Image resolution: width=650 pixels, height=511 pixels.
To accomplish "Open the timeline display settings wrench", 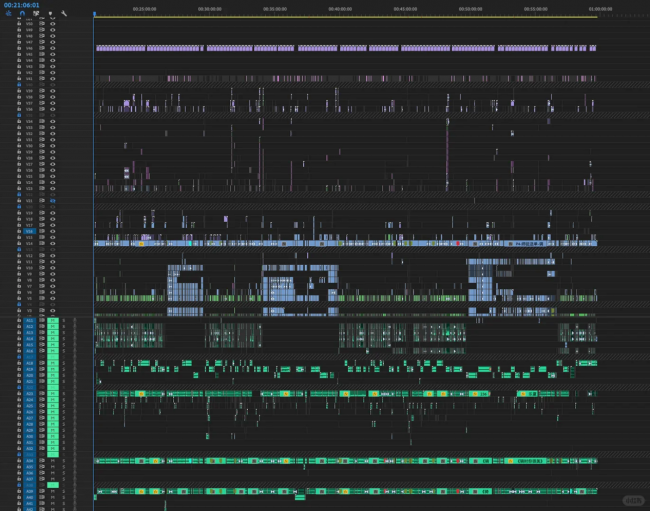I will (64, 13).
